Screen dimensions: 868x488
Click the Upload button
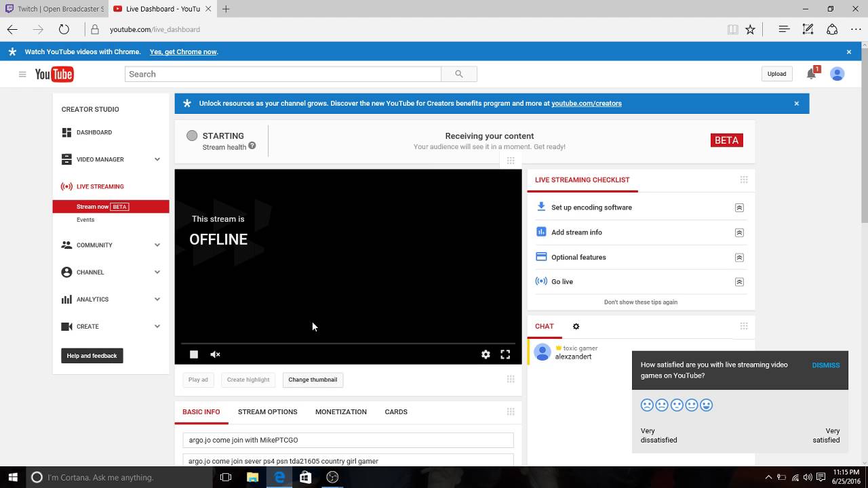(776, 74)
